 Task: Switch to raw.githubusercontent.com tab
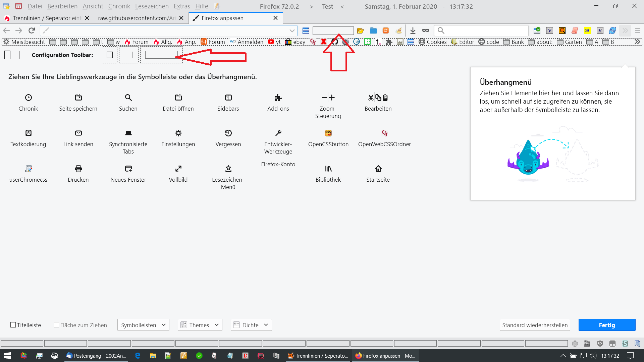pyautogui.click(x=137, y=18)
